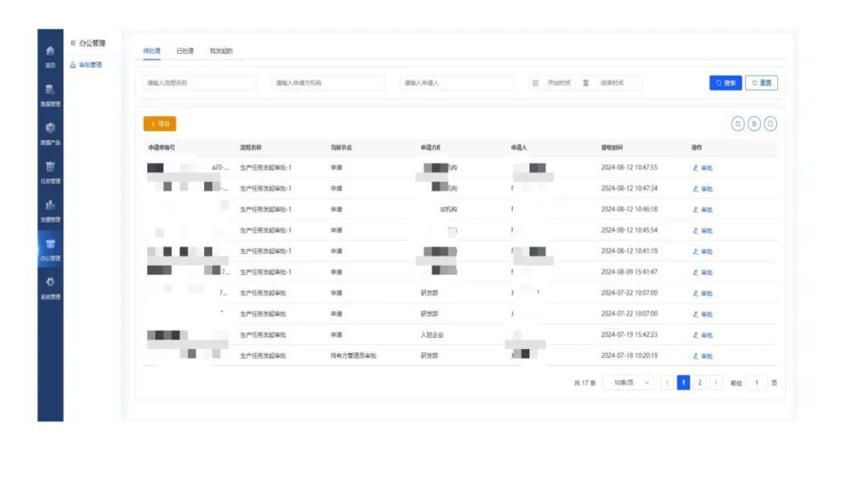Screen dimensions: 868x489
Task: Focus the 请输入流程名称 input field
Action: tap(200, 83)
